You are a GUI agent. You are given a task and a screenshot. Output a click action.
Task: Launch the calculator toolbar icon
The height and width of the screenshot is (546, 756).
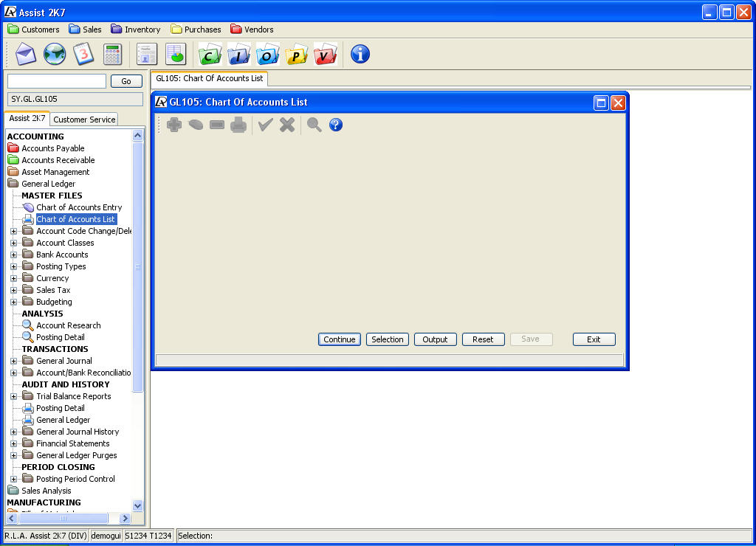[x=112, y=54]
